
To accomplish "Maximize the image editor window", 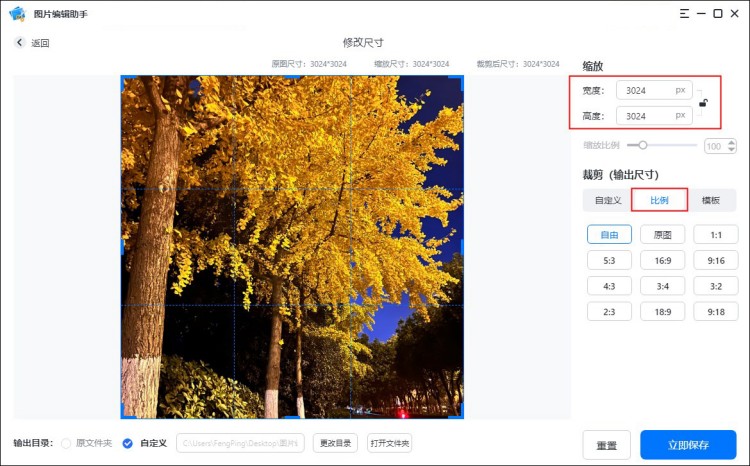I will click(x=718, y=13).
